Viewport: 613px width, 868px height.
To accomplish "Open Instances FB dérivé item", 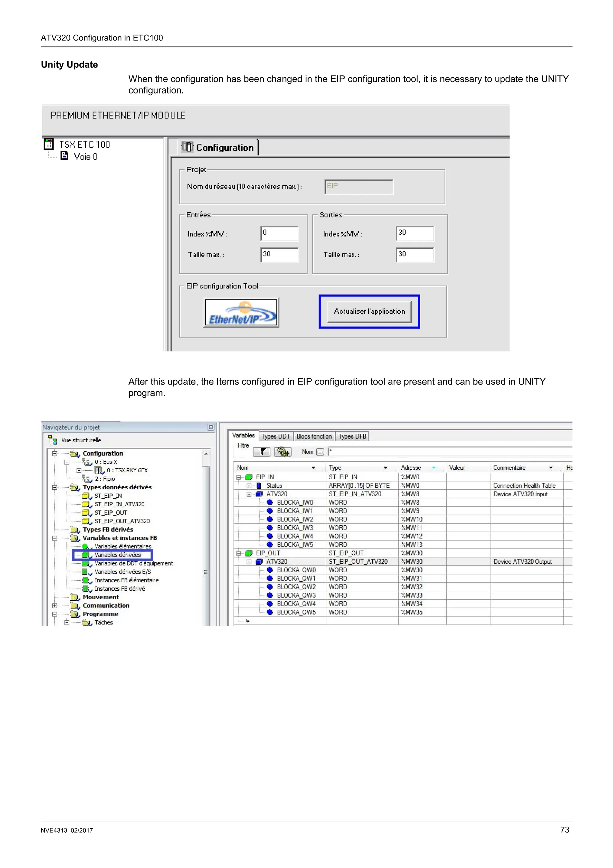I will click(120, 589).
